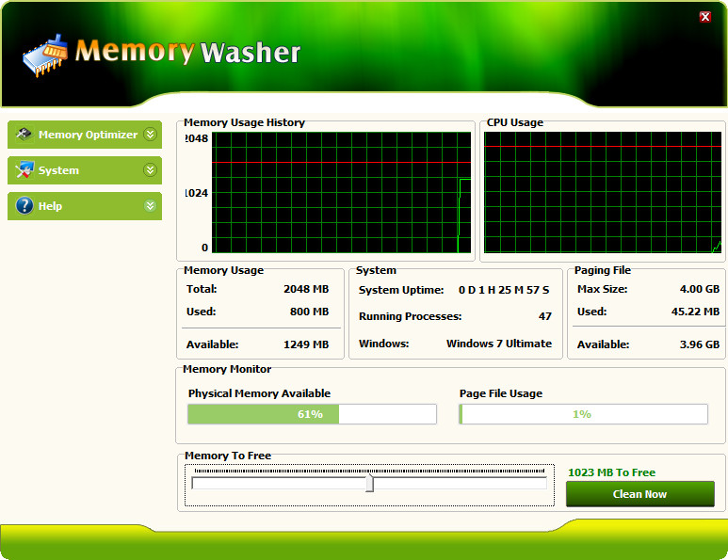Close the Memory Washer window
The height and width of the screenshot is (560, 728).
[705, 17]
